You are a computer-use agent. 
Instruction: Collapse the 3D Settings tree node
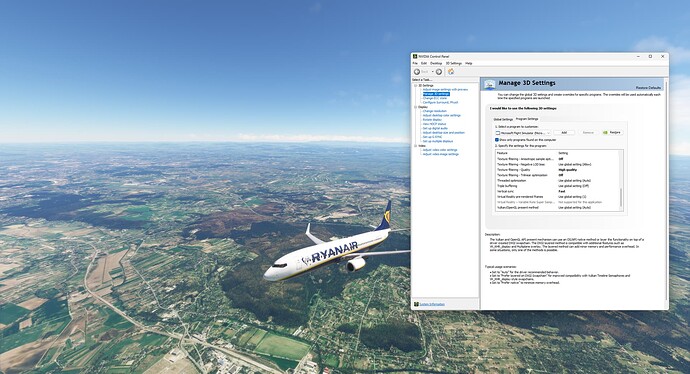point(415,85)
